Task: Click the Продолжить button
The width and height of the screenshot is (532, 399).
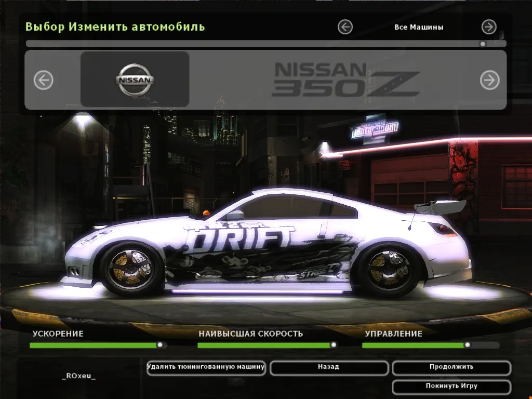Action: click(451, 368)
